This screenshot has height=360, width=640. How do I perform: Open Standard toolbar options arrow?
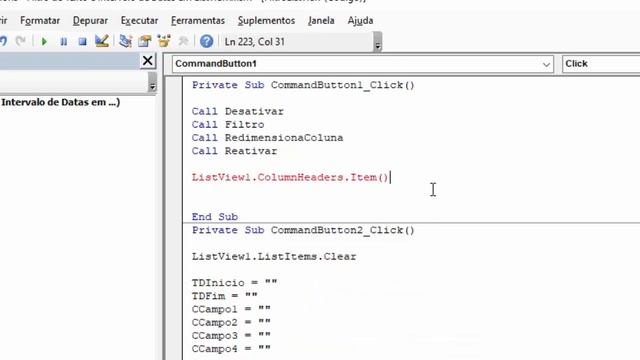378,42
